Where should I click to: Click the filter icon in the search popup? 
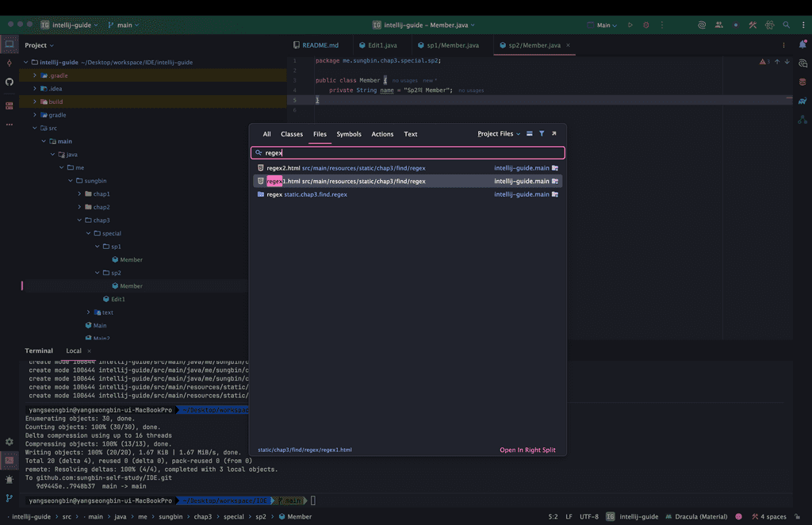pos(542,134)
